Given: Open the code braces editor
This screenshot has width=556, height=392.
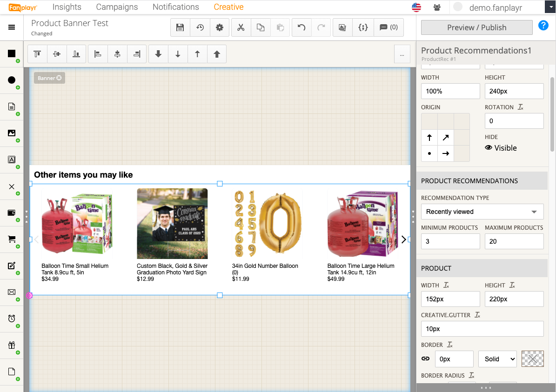Looking at the screenshot, I should tap(363, 27).
